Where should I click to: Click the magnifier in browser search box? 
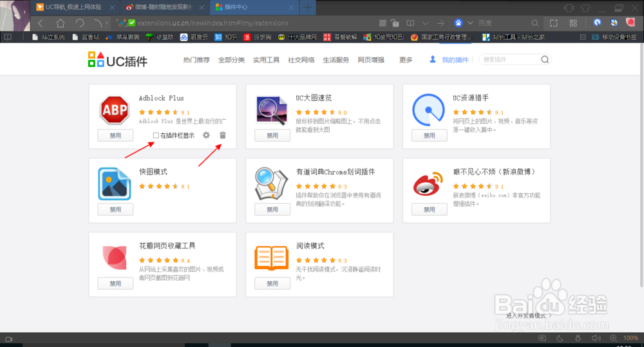coord(535,23)
